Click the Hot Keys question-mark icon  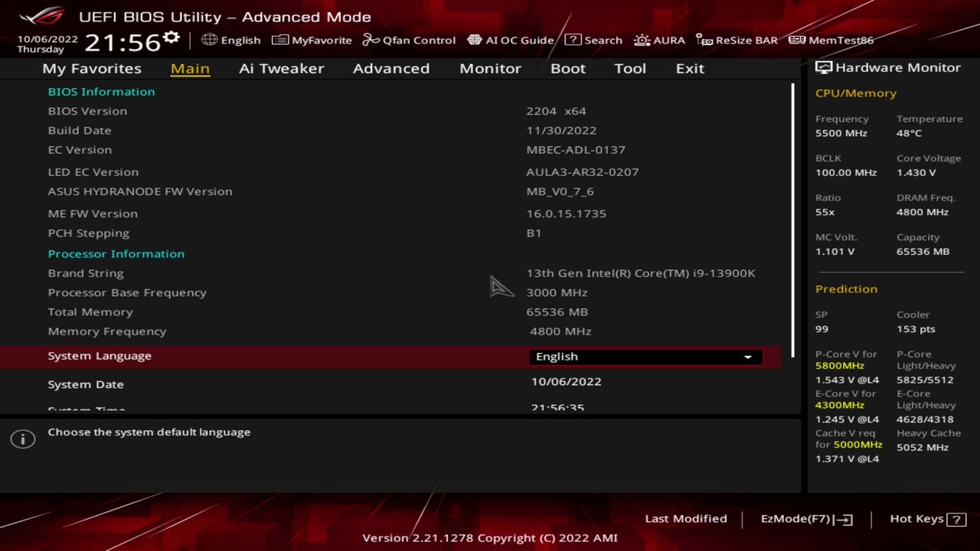pos(956,519)
